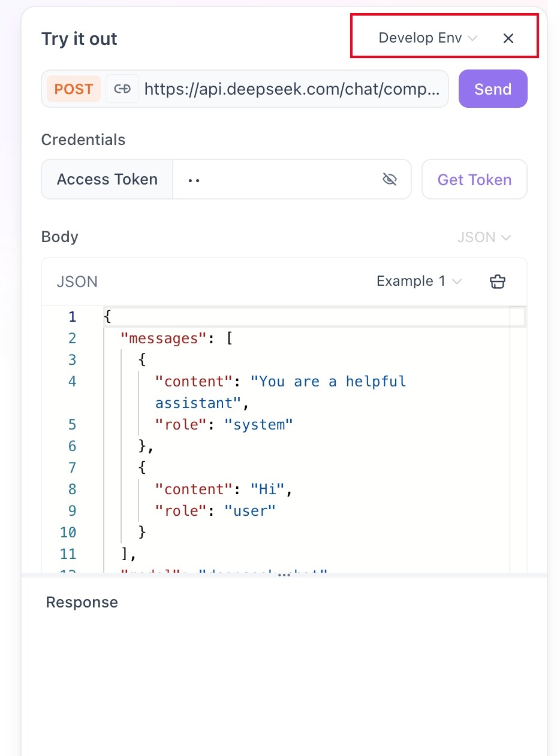Click the "system" role value
The height and width of the screenshot is (756, 560).
(258, 425)
